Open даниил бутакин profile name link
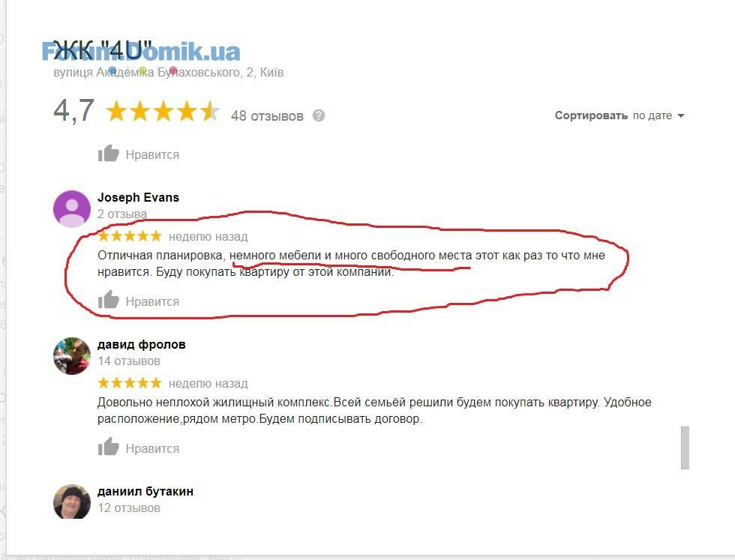The width and height of the screenshot is (735, 560). 145,491
